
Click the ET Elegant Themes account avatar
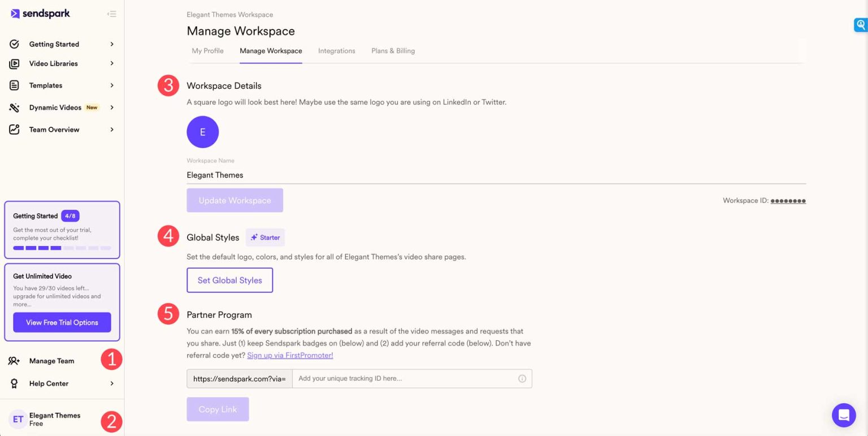coord(18,419)
